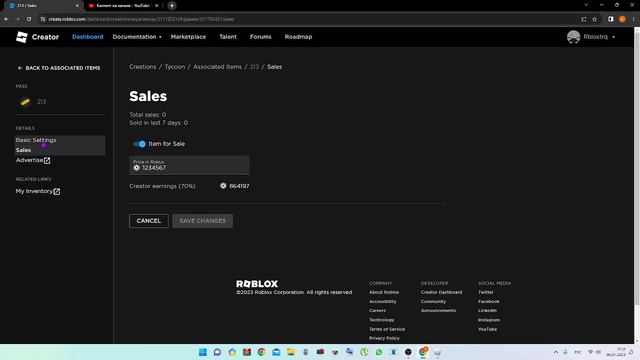Open the Twitter footer link
640x360 pixels.
click(x=486, y=292)
